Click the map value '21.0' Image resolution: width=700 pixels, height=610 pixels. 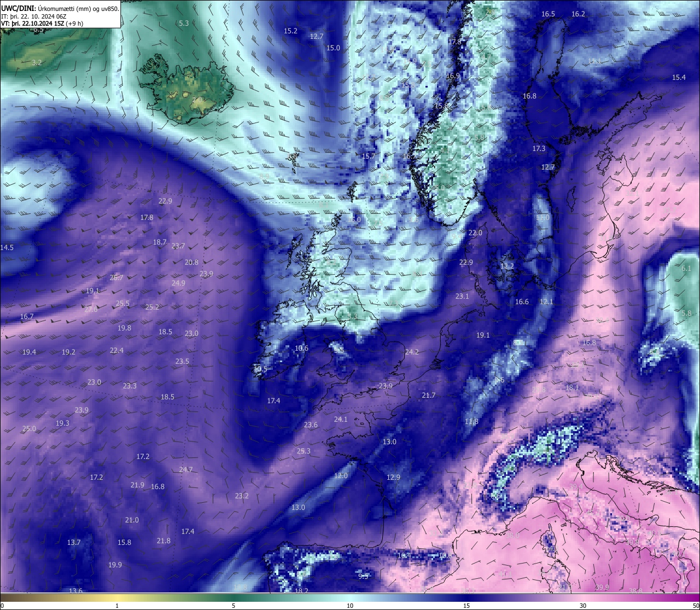[x=132, y=520]
